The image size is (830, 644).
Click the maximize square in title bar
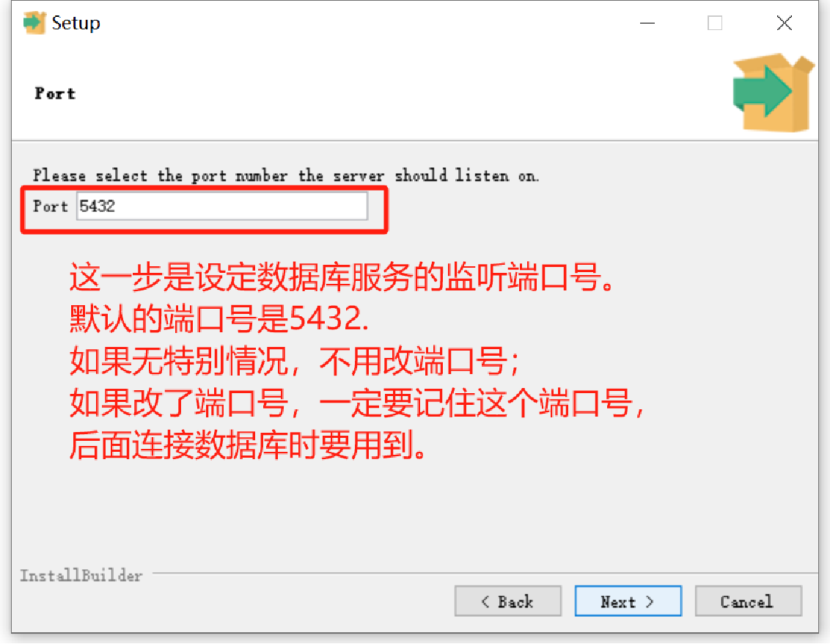715,23
